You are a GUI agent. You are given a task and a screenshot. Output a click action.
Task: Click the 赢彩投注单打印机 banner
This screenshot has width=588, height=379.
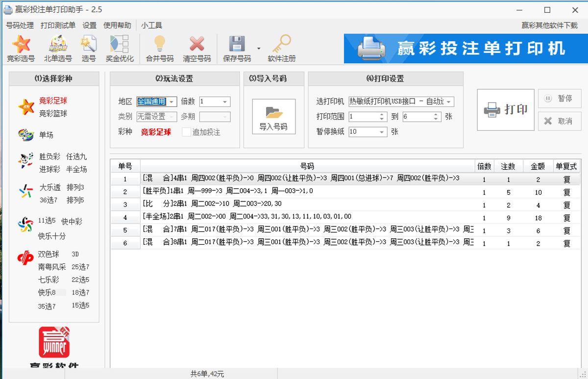tap(465, 49)
